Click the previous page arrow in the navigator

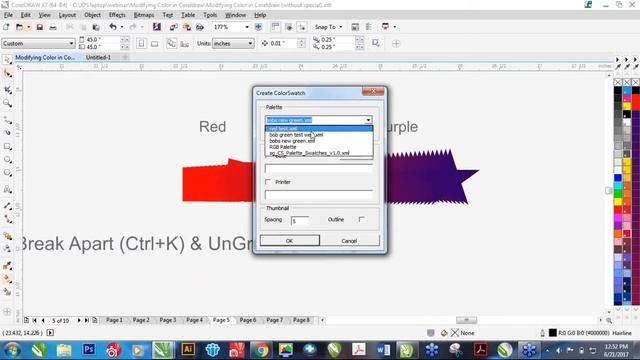coord(43,320)
